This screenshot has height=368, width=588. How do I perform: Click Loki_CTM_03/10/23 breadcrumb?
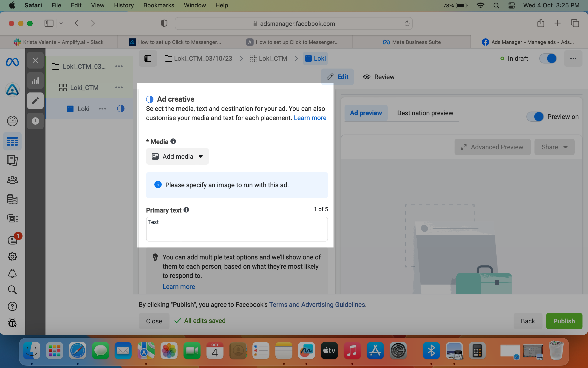198,58
